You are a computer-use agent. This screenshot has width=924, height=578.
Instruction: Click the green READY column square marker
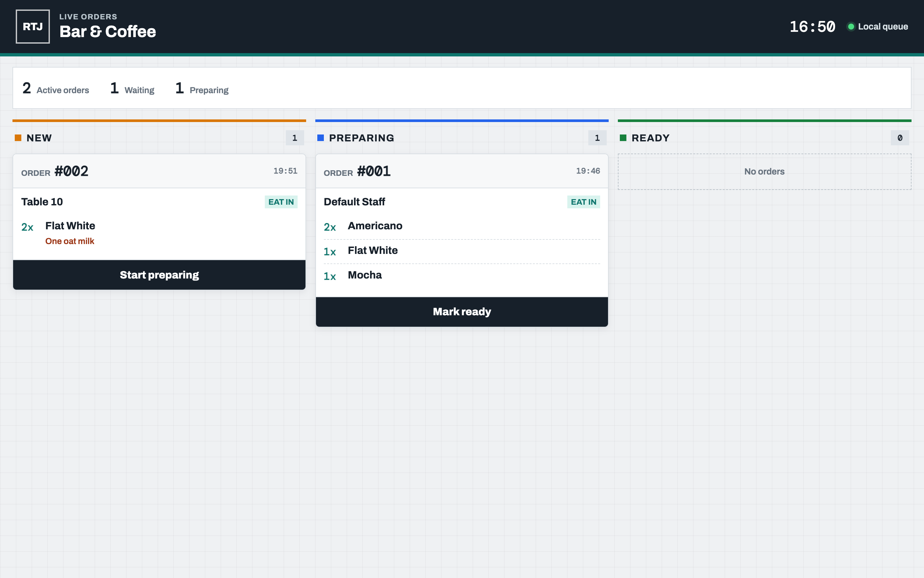[x=623, y=138]
